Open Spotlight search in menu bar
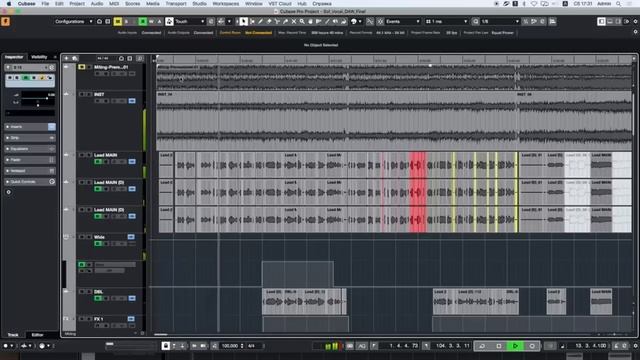This screenshot has height=360, width=640. [619, 4]
